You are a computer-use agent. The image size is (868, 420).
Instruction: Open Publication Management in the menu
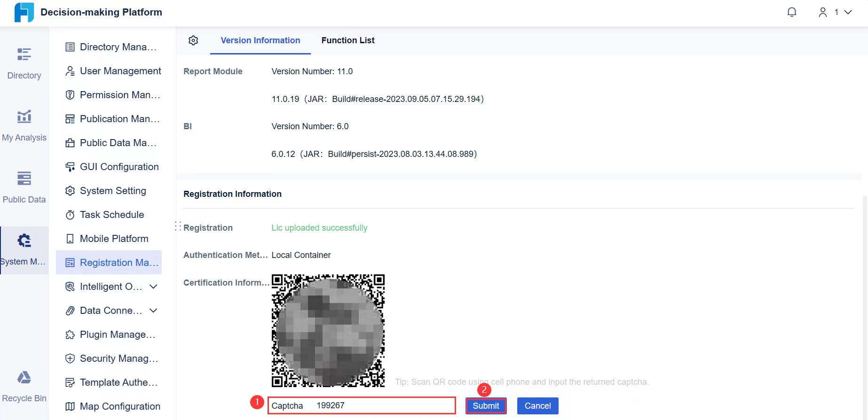point(109,119)
